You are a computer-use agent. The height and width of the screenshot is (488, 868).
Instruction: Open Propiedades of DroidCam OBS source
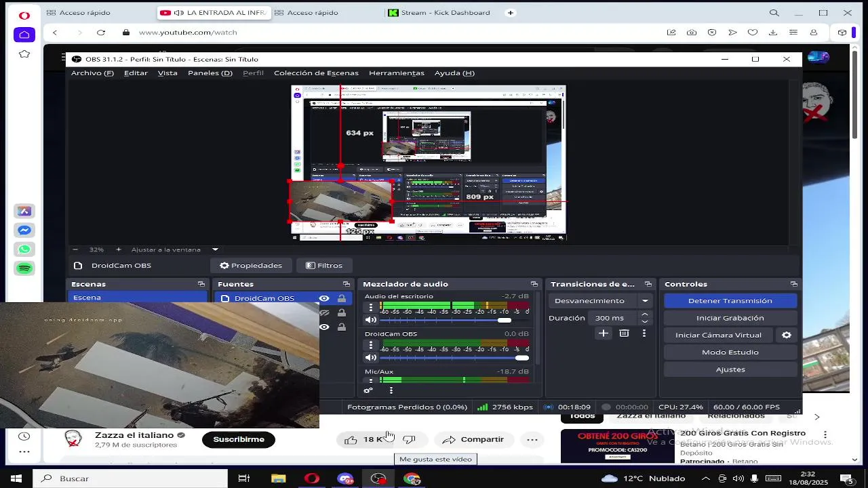[x=250, y=266]
